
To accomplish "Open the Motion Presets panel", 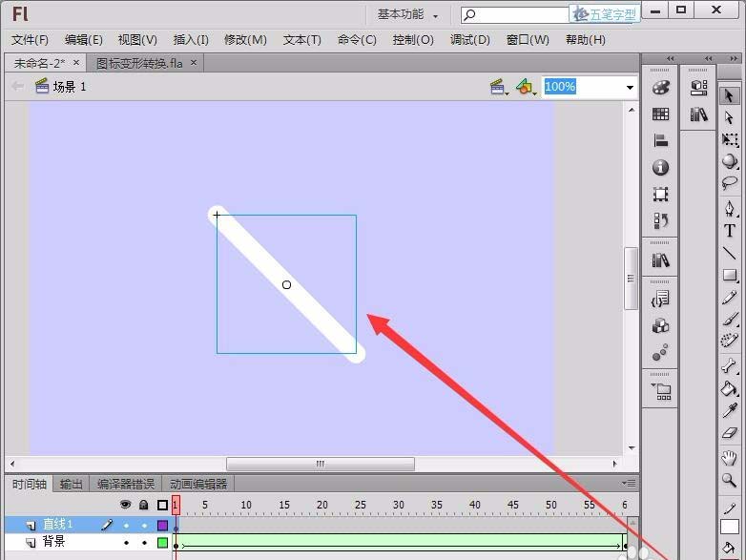I will point(660,353).
